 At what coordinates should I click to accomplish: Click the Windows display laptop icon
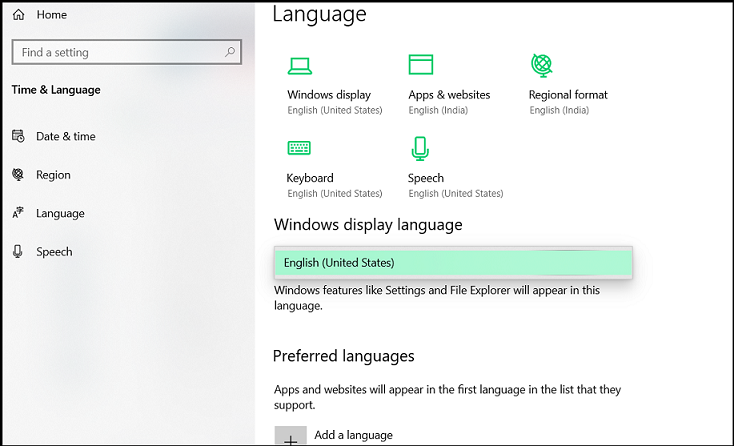pos(300,66)
